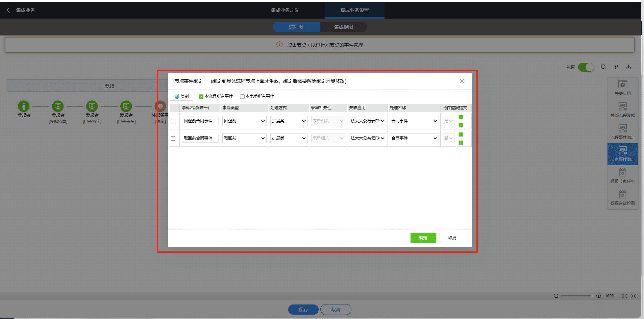This screenshot has width=644, height=319.
Task: Select the 集成视图 view tab
Action: 343,27
